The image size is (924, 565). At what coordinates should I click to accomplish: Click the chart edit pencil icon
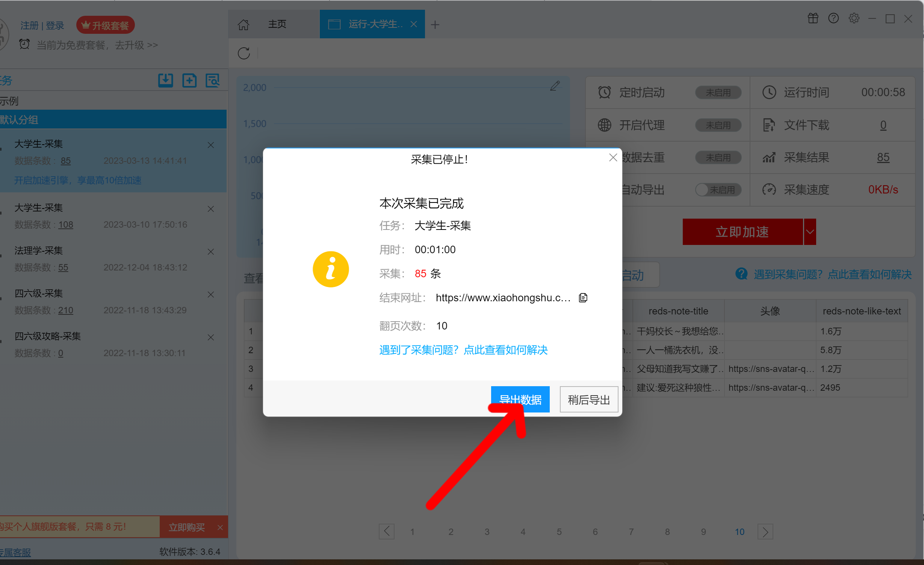pyautogui.click(x=555, y=86)
